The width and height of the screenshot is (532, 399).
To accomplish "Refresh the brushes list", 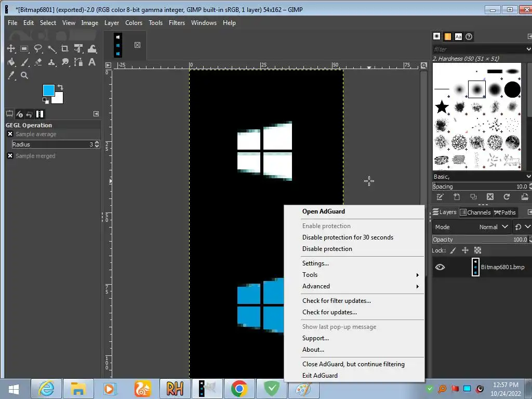I will [x=507, y=197].
